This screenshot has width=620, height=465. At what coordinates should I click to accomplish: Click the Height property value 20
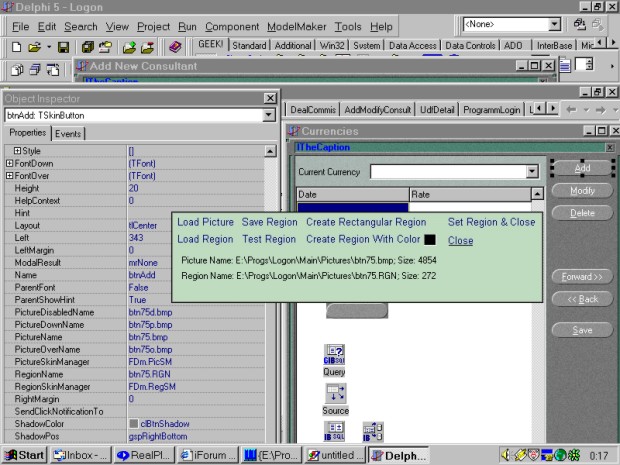pyautogui.click(x=196, y=188)
